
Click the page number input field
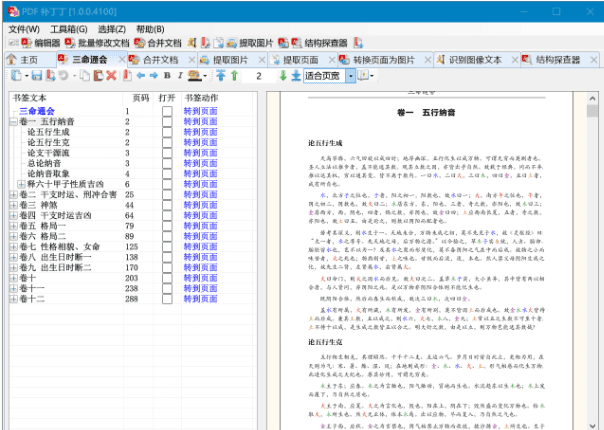[259, 76]
